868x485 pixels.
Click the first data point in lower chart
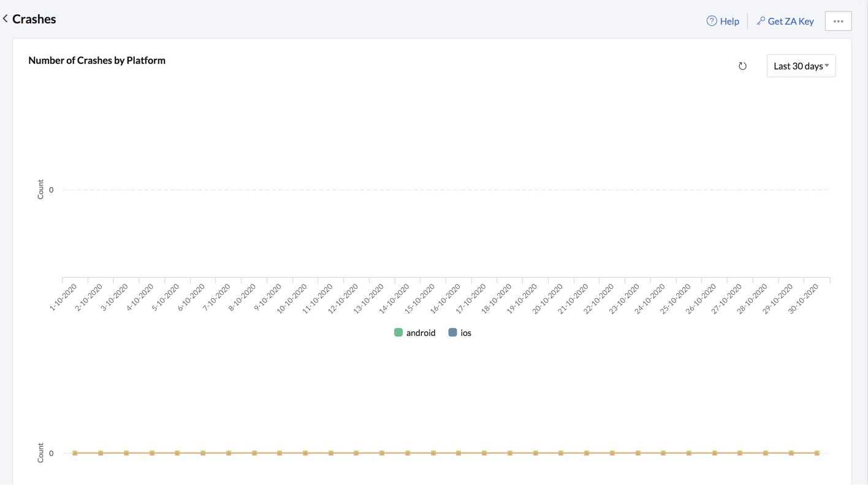point(75,453)
